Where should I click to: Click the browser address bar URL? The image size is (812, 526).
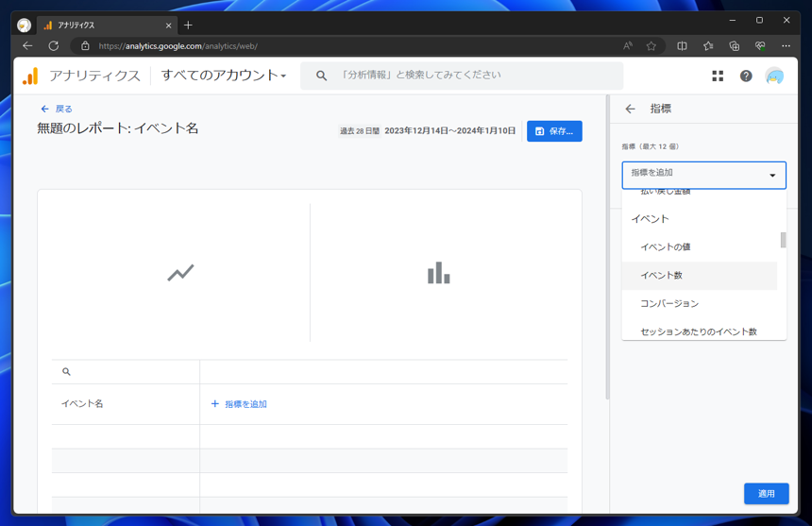(178, 46)
